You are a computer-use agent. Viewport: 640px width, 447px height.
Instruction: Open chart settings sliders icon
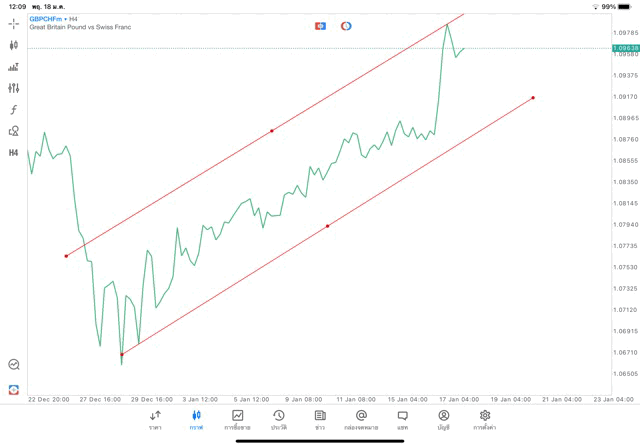click(x=14, y=89)
